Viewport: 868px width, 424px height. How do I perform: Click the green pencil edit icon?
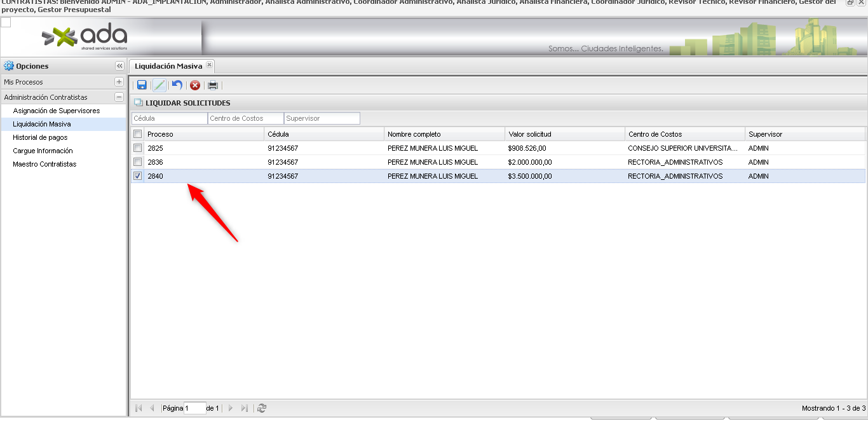(x=159, y=85)
